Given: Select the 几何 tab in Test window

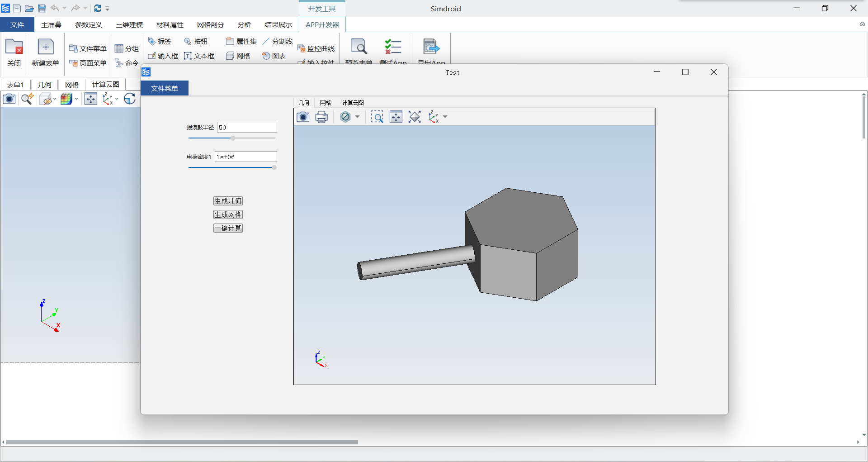Looking at the screenshot, I should coord(304,103).
